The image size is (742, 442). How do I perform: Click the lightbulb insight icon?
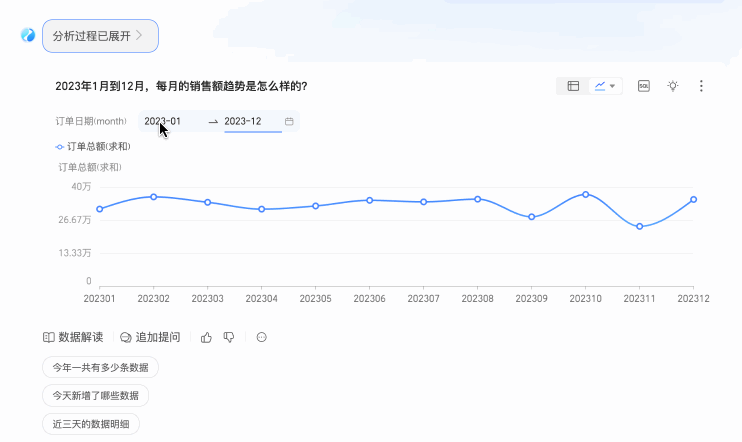(672, 86)
